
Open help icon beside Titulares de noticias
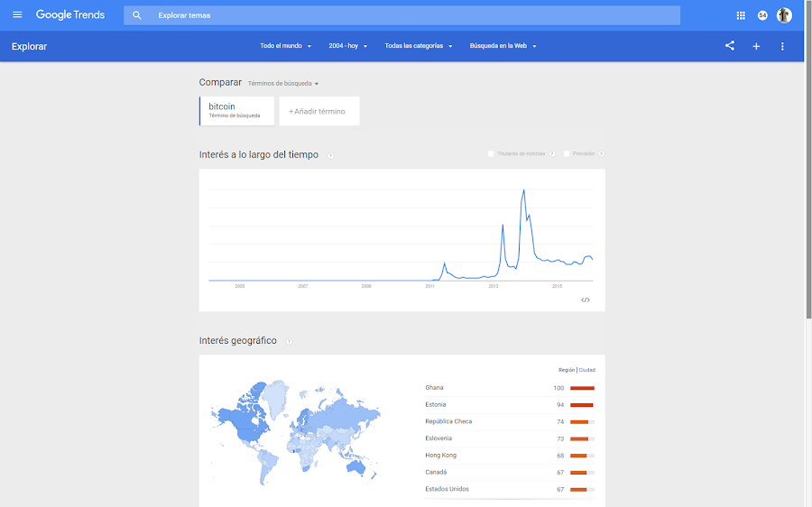coord(551,153)
